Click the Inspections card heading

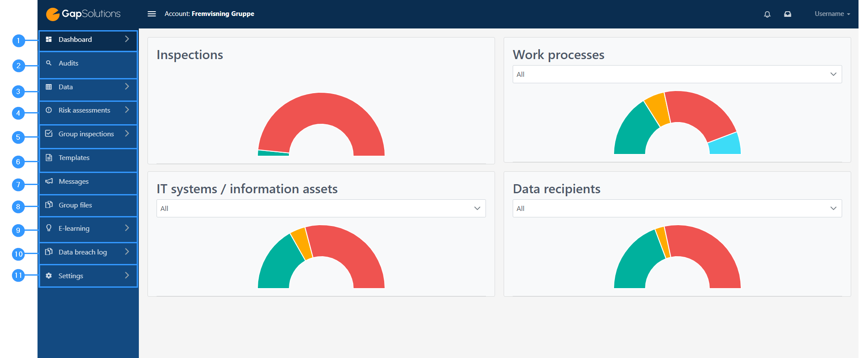(190, 55)
